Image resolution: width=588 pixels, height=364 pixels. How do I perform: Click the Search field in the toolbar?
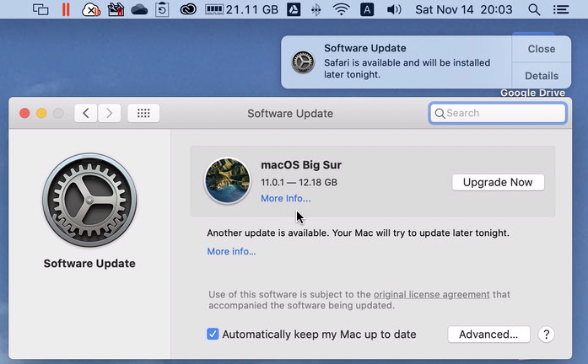click(x=498, y=113)
